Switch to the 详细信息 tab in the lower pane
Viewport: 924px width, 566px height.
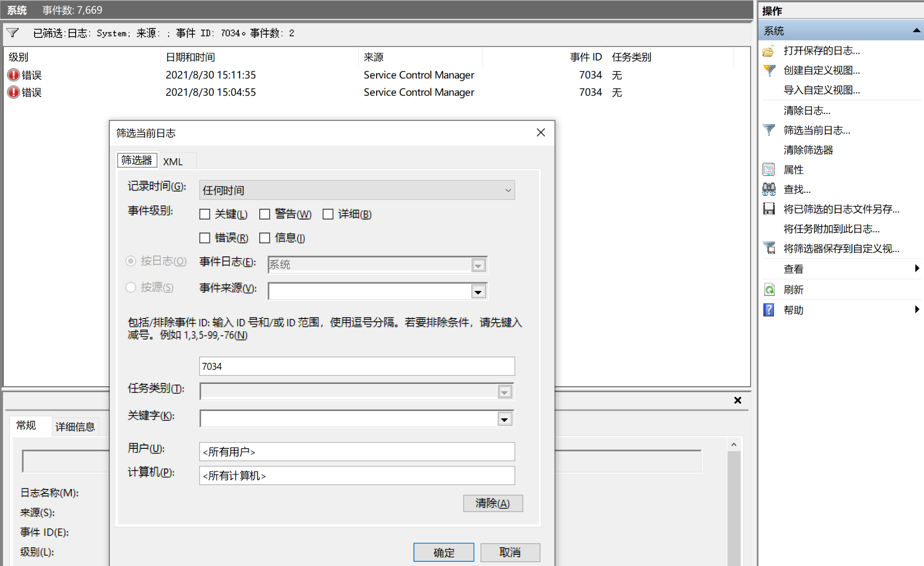pos(75,426)
